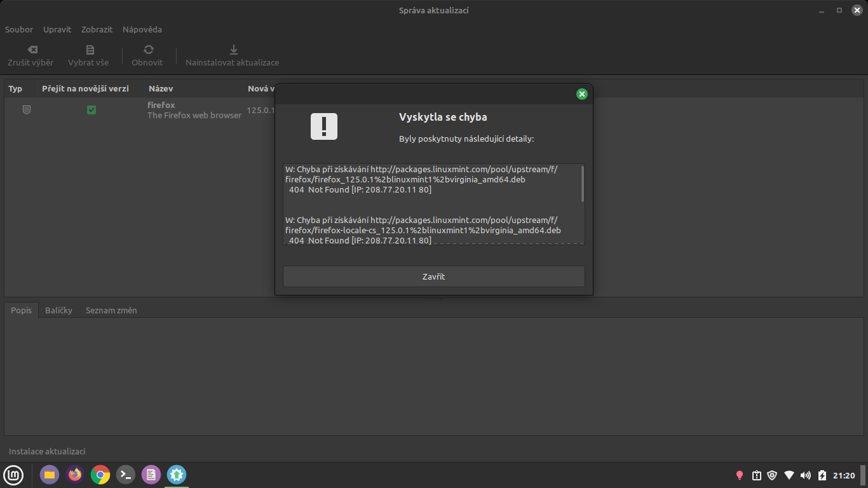The width and height of the screenshot is (868, 488).
Task: Close the error dialog with green X
Action: pyautogui.click(x=581, y=94)
